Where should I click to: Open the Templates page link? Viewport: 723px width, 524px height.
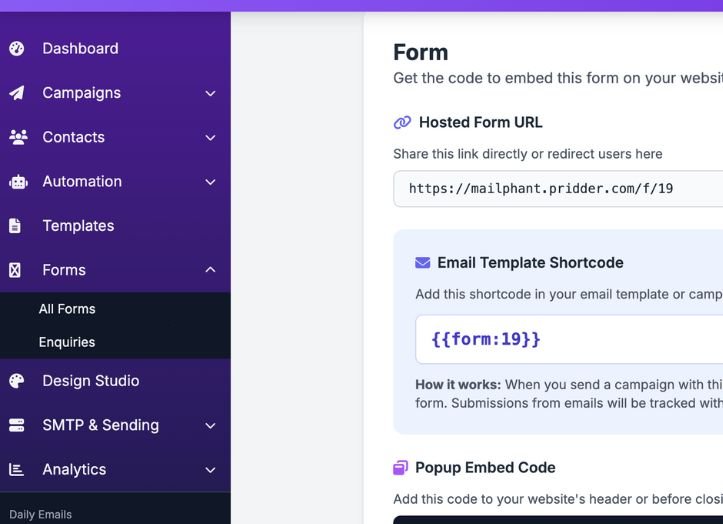point(78,226)
